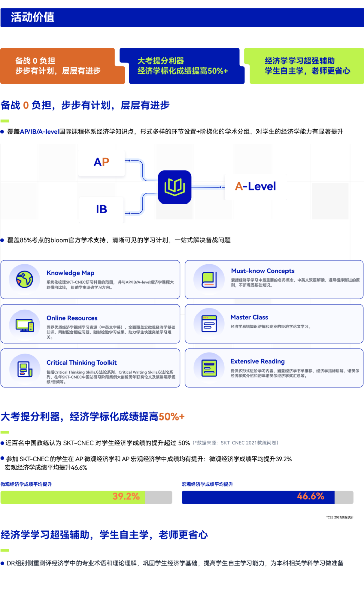This screenshot has width=364, height=595.
Task: Select the green 经济学学习超强辅助 tab
Action: (304, 66)
